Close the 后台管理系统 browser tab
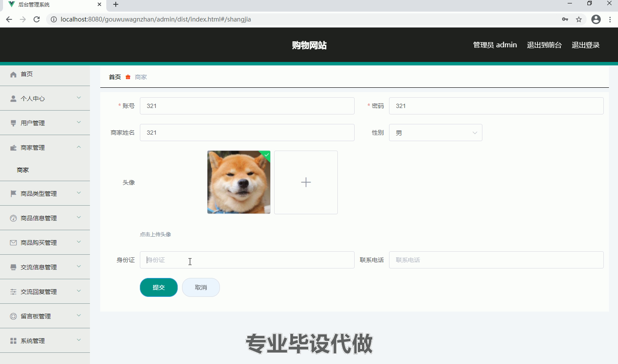The height and width of the screenshot is (364, 618). pos(99,4)
